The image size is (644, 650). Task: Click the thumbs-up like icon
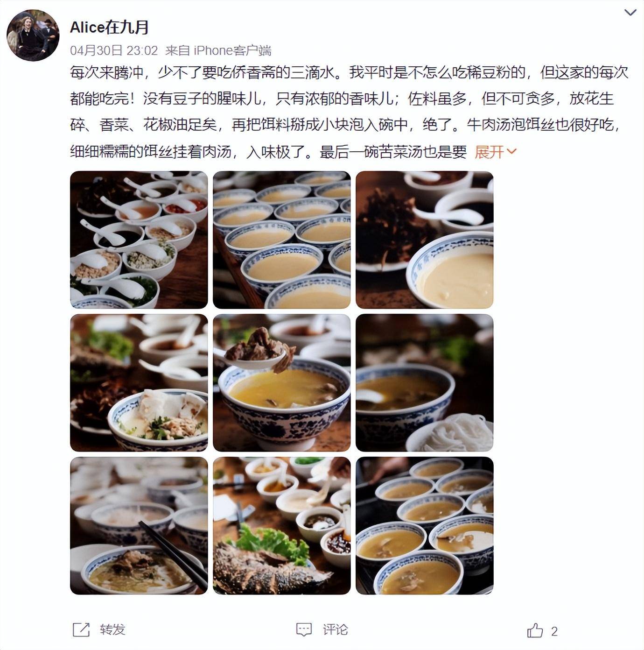click(x=535, y=630)
